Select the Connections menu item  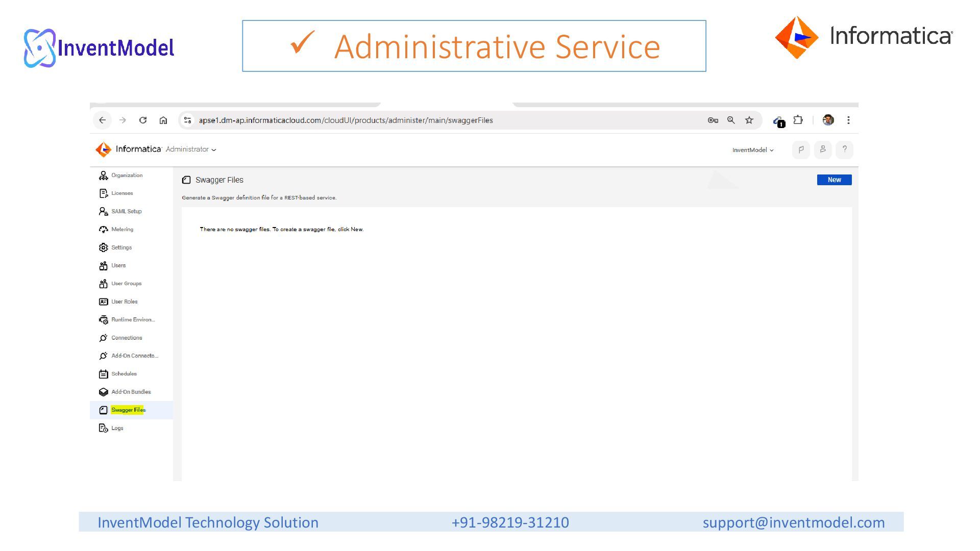tap(127, 338)
